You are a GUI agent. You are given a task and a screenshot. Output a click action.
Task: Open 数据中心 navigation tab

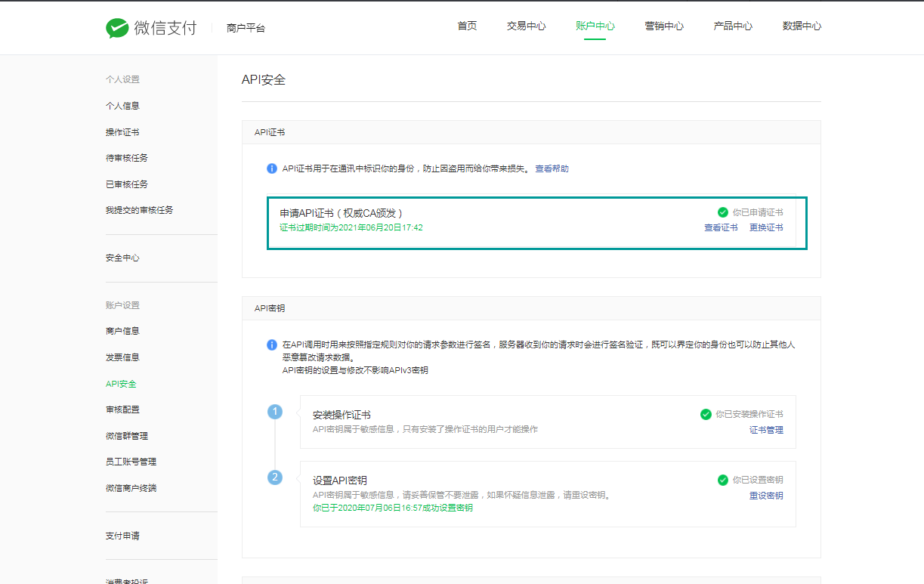(x=802, y=26)
